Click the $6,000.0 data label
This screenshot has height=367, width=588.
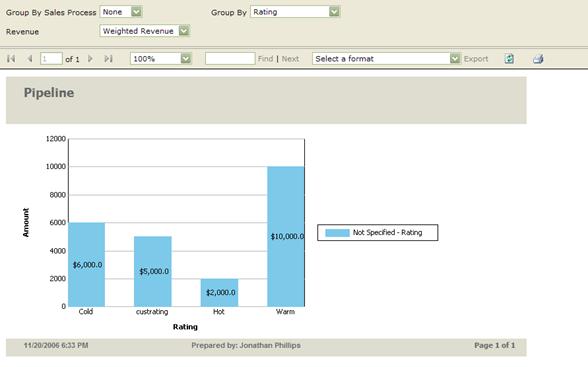point(87,265)
